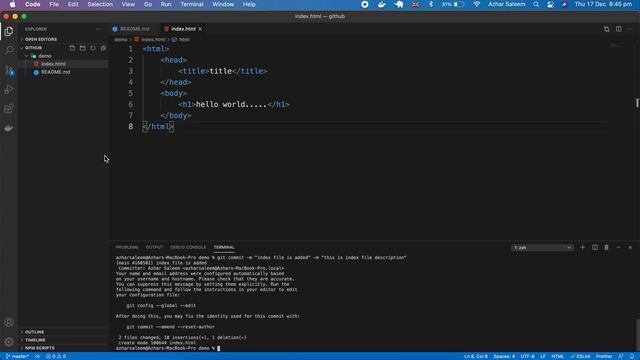Viewport: 640px width, 360px height.
Task: Open the Docker view in the activity bar
Action: pyautogui.click(x=9, y=128)
